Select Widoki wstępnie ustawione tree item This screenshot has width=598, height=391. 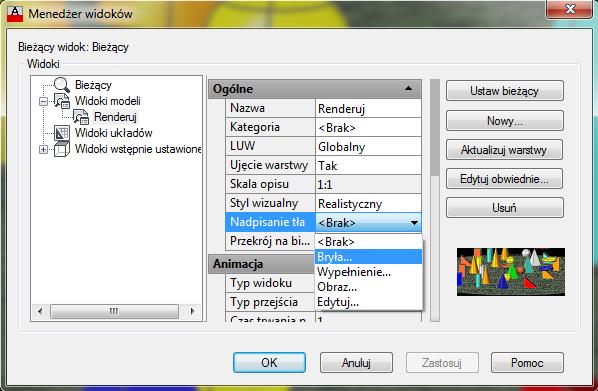138,149
